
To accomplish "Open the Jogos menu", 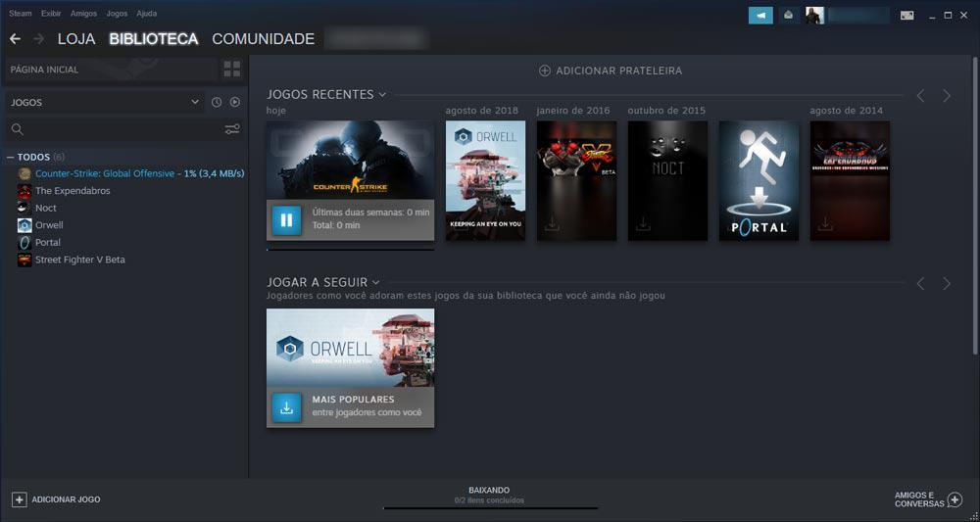I will (x=117, y=13).
